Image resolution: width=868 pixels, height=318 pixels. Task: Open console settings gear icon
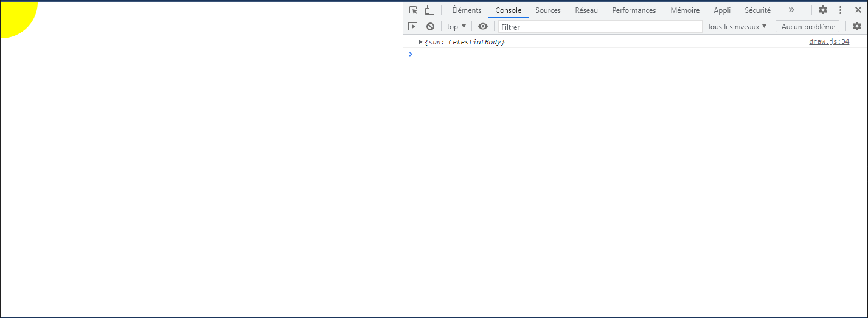click(857, 26)
